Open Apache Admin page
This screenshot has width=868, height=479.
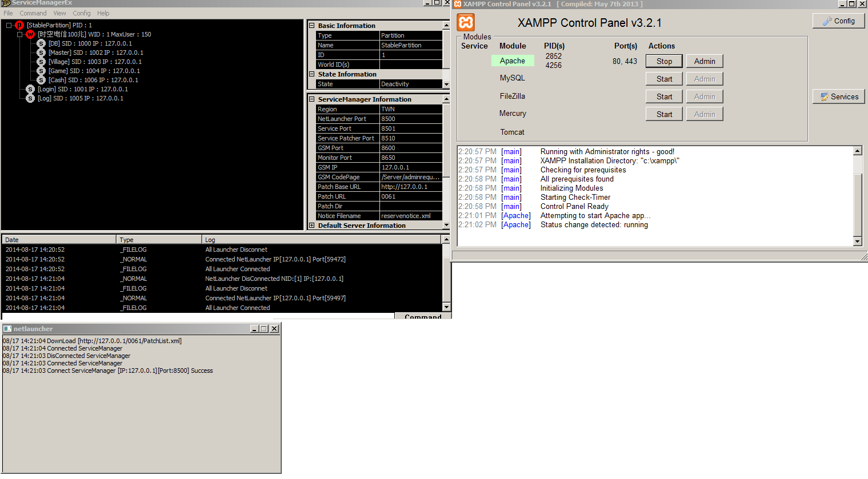click(705, 61)
